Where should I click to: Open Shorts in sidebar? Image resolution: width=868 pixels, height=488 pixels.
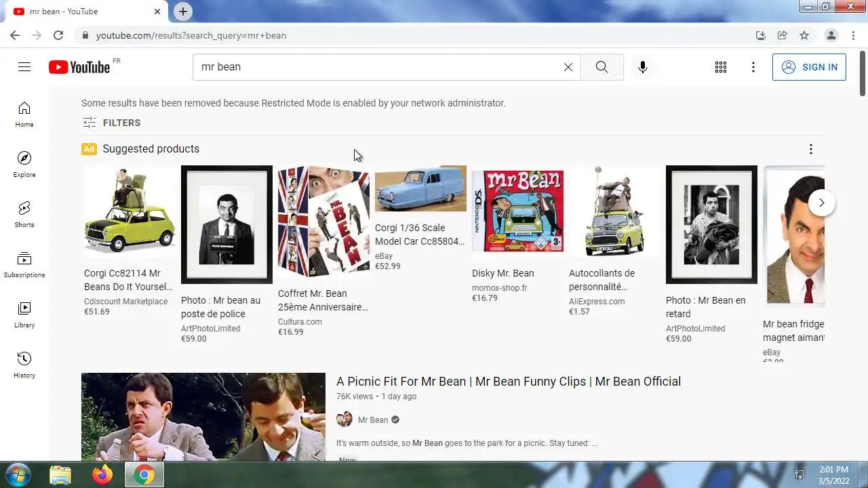click(24, 215)
